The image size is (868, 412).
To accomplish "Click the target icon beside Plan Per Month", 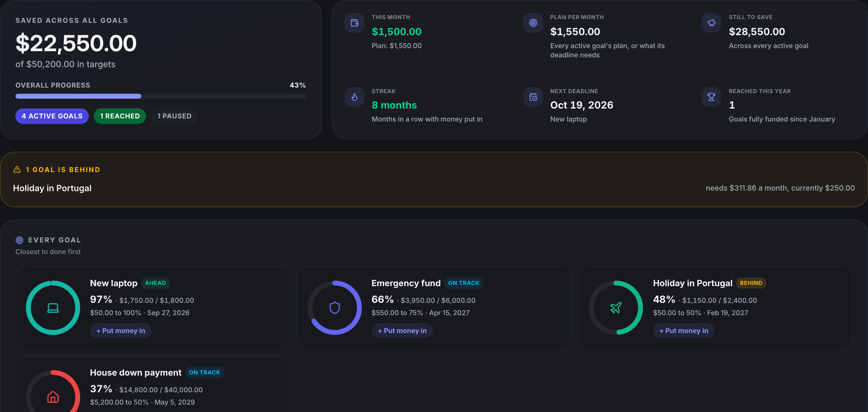I will [x=533, y=23].
